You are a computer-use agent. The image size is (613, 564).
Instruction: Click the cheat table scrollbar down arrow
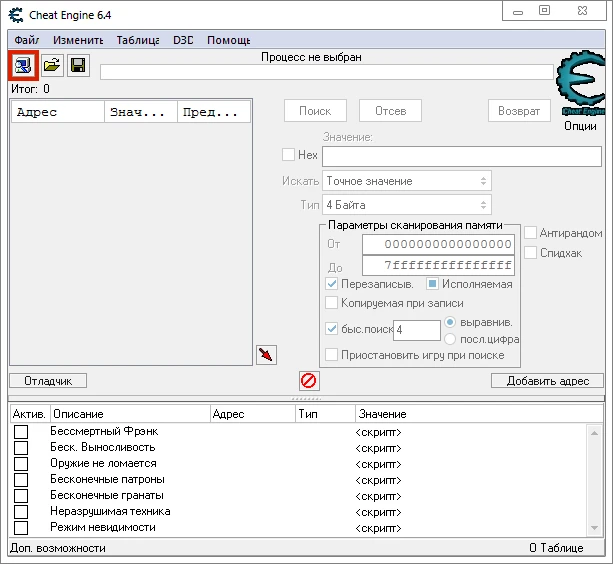[594, 528]
